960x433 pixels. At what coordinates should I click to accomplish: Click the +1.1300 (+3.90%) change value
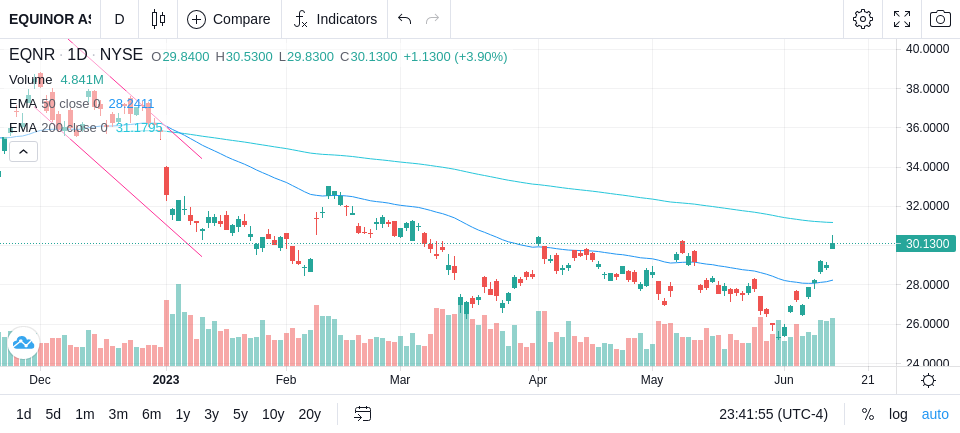point(455,57)
